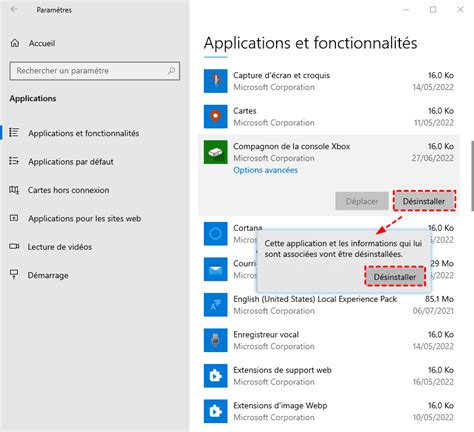
Task: Click the English Local Experience Pack icon
Action: [216, 305]
